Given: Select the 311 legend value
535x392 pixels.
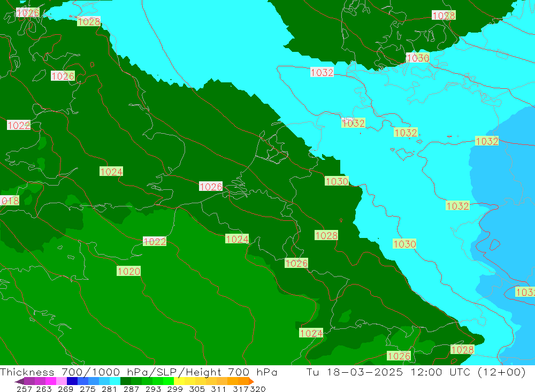Looking at the screenshot, I should [x=219, y=389].
